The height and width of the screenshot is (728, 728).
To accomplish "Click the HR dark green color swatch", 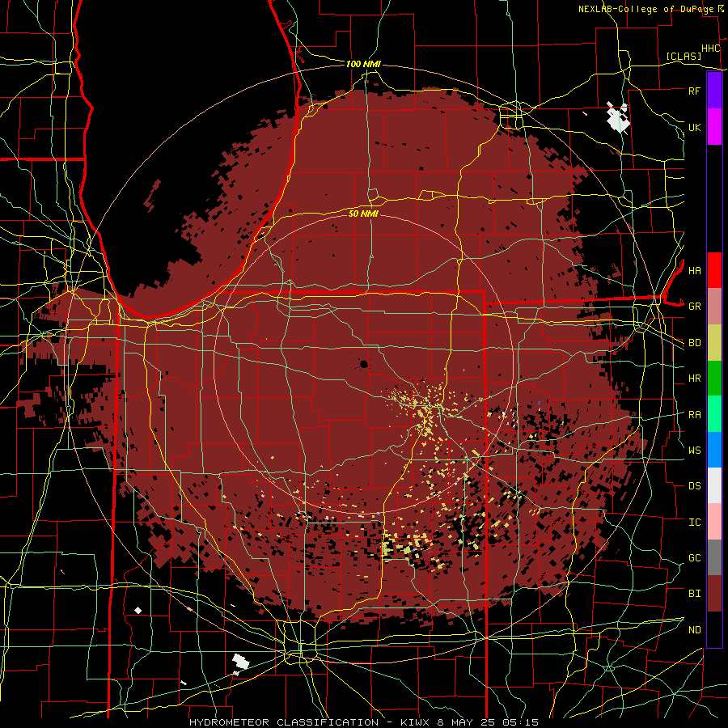I will click(714, 379).
